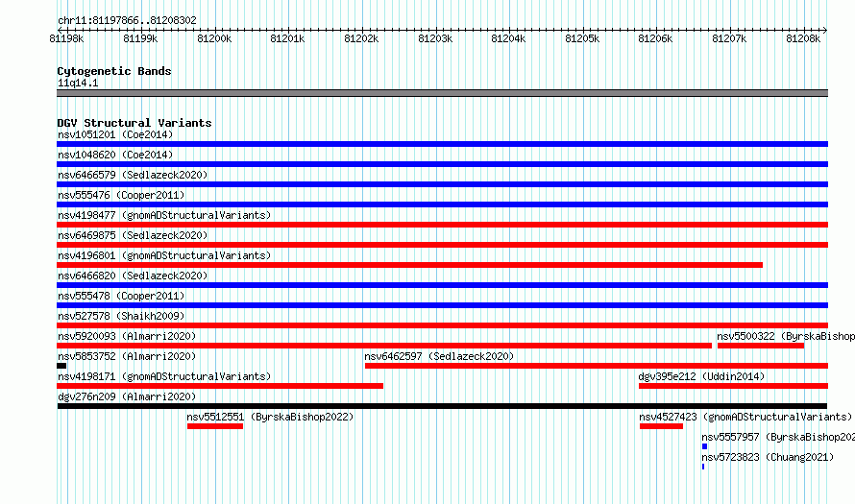The width and height of the screenshot is (855, 504).
Task: Click the chr11:81197866..81208302 coordinates text
Action: (127, 20)
